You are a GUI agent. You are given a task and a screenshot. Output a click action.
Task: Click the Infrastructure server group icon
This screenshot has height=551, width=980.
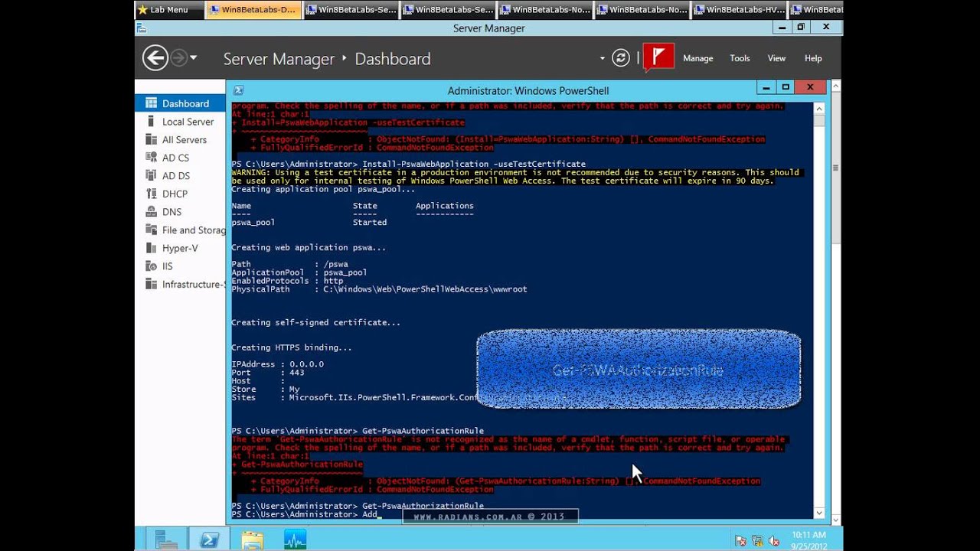[x=150, y=284]
